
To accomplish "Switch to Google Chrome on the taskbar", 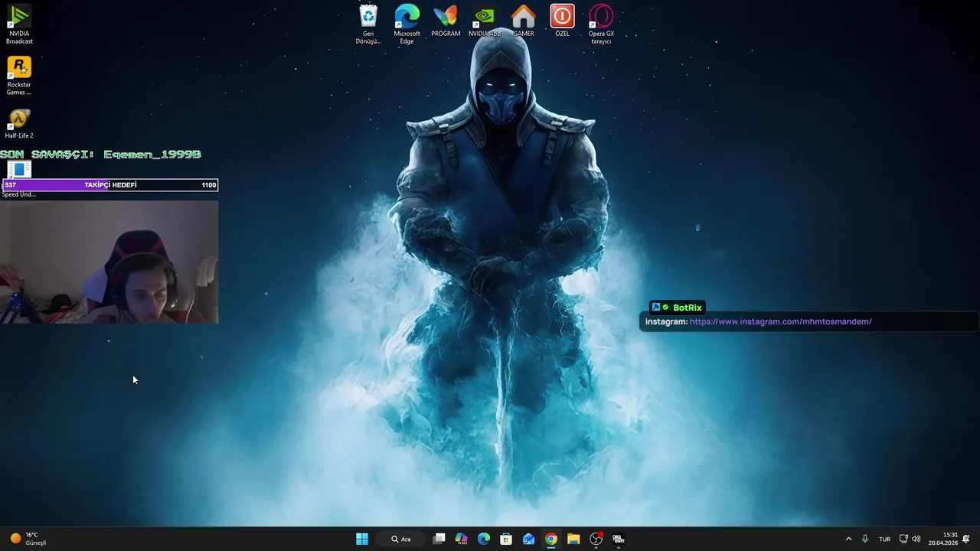I will tap(551, 539).
